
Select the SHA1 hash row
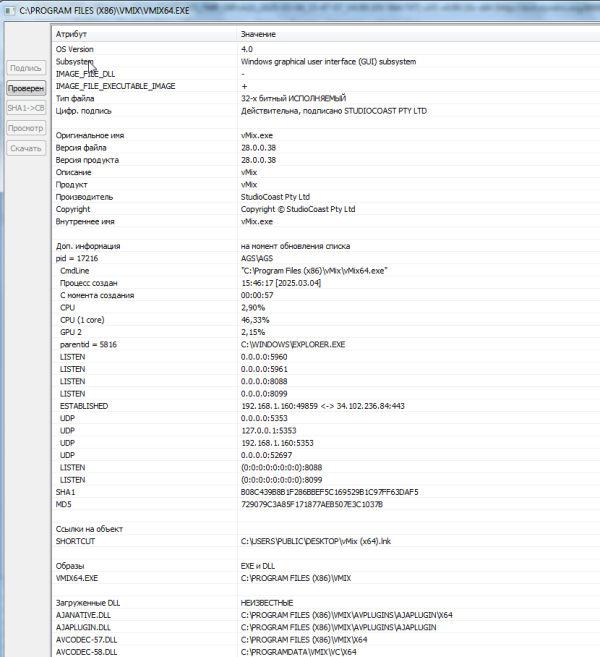(326, 492)
